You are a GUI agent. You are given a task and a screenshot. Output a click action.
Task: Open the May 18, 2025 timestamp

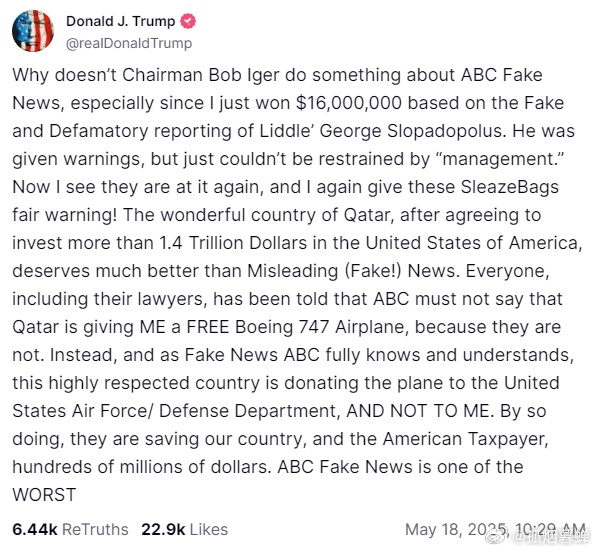click(495, 530)
